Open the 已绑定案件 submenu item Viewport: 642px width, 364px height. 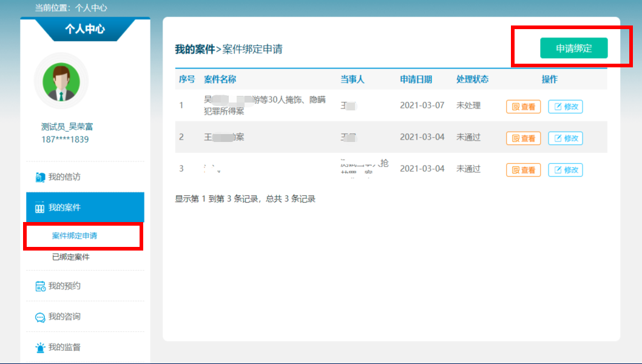coord(71,257)
